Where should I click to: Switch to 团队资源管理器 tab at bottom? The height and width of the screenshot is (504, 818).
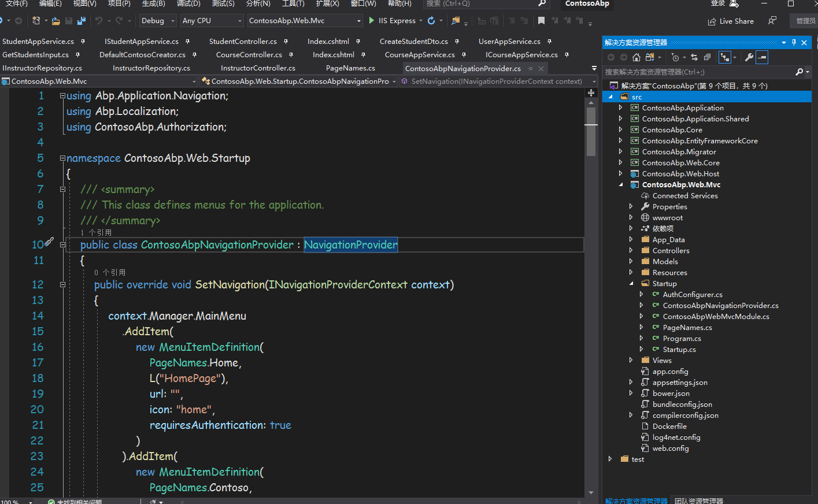click(698, 501)
